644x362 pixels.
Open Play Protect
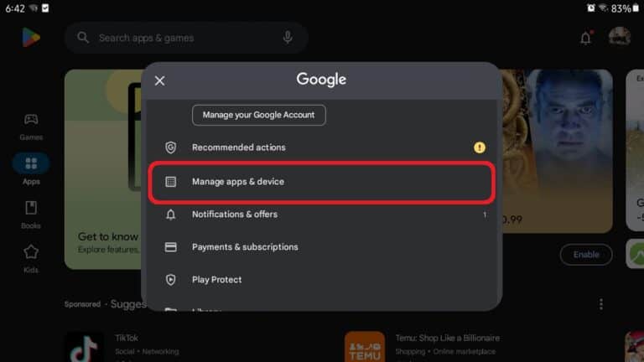click(322, 280)
